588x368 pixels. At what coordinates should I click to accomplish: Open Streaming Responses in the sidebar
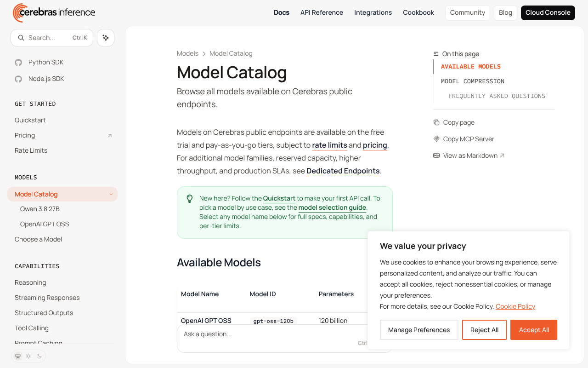pos(47,298)
